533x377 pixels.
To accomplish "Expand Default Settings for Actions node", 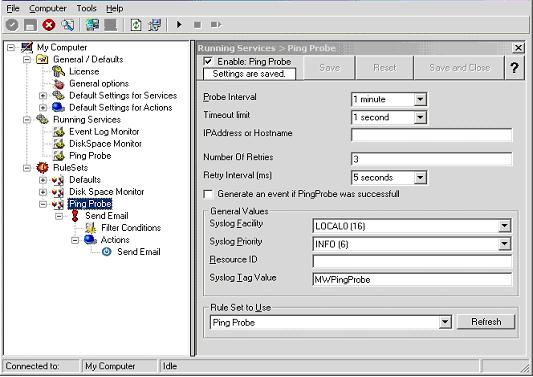I will pos(43,107).
